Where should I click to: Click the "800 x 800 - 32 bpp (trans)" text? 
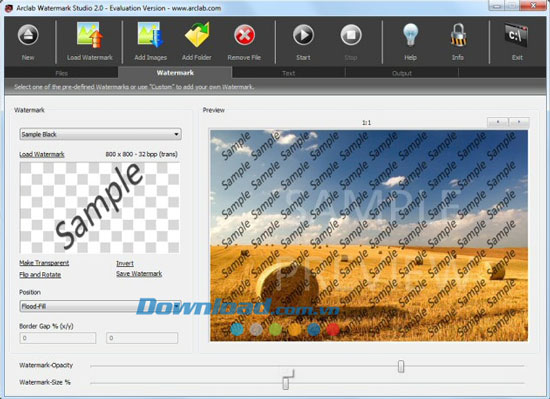141,154
